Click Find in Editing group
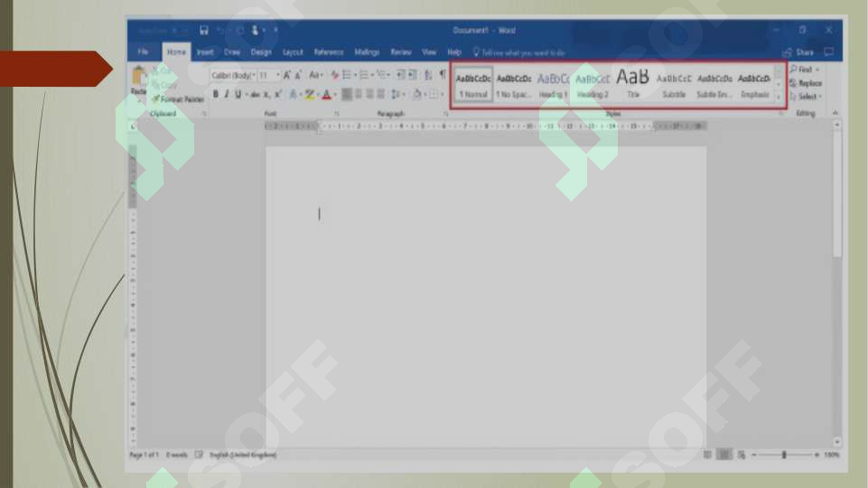The width and height of the screenshot is (868, 488). [x=805, y=70]
